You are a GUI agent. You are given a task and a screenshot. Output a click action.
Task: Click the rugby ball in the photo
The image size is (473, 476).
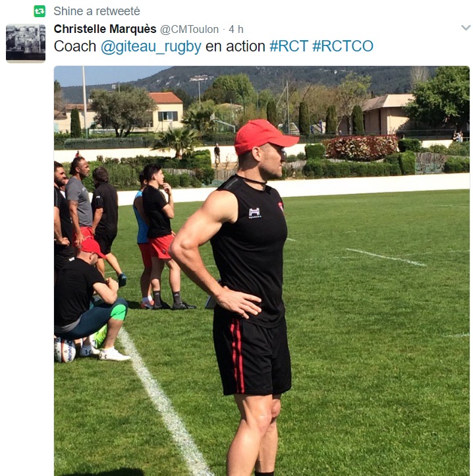point(65,350)
